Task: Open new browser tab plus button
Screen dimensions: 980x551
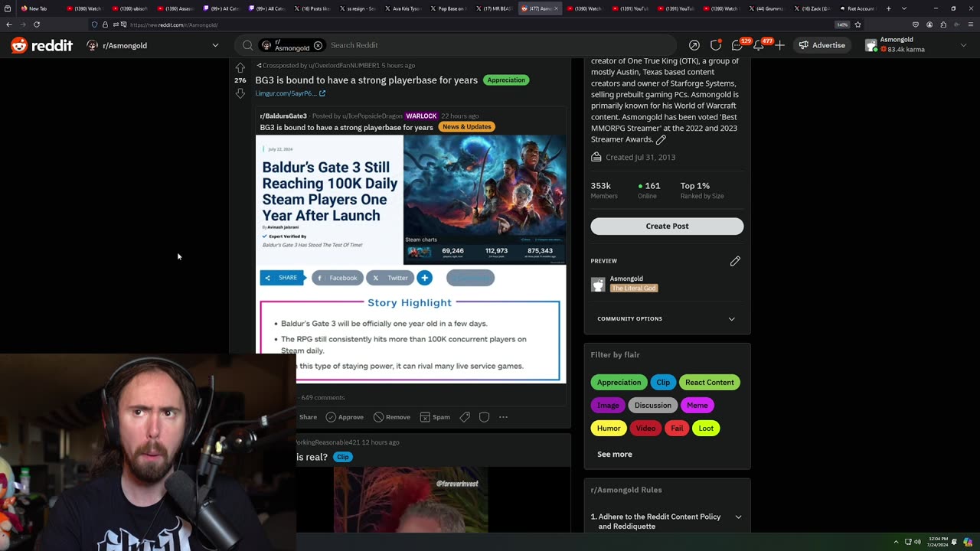Action: pos(888,8)
